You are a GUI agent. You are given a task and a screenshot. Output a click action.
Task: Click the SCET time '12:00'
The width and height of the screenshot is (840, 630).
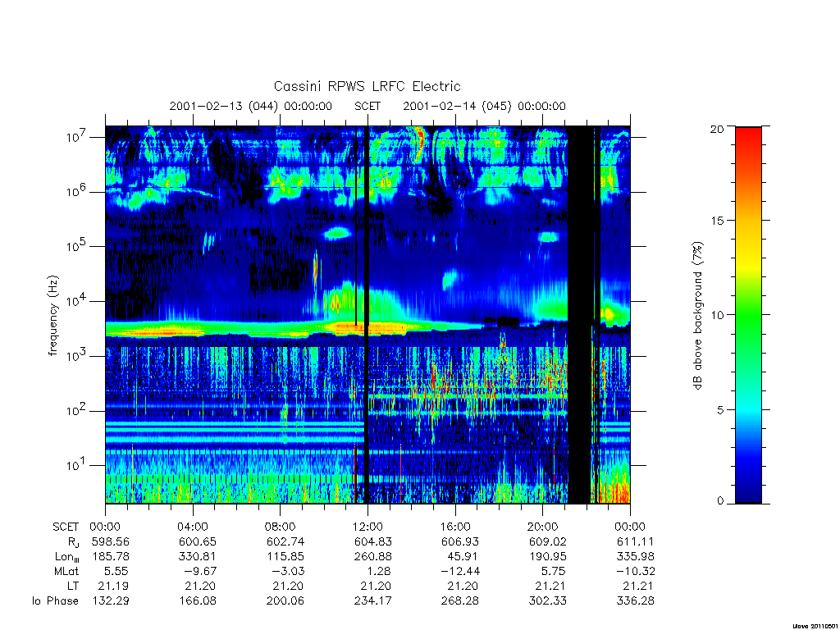pyautogui.click(x=367, y=527)
